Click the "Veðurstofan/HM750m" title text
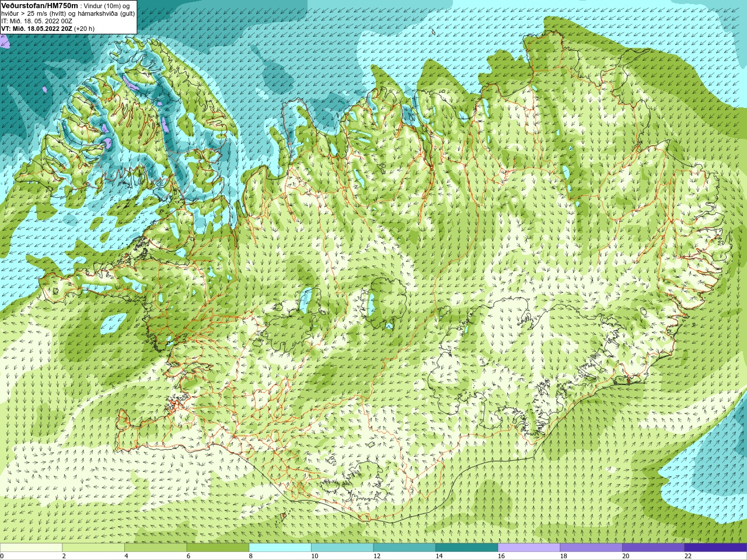Image resolution: width=747 pixels, height=560 pixels. coord(40,5)
